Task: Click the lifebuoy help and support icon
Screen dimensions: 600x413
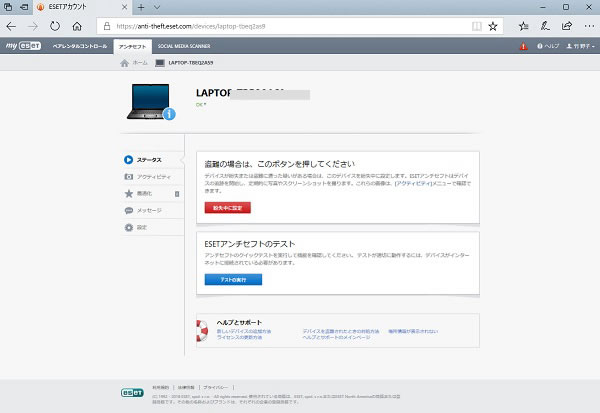Action: click(202, 331)
